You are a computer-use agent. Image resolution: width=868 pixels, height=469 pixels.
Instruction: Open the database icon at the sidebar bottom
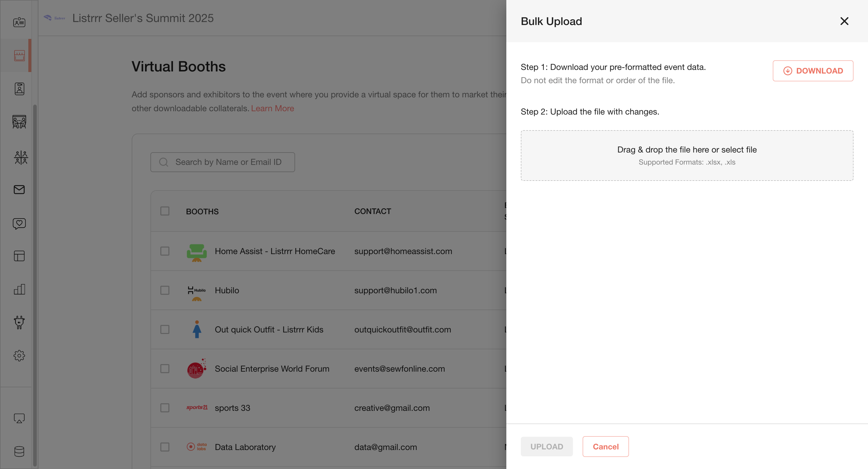coord(19,451)
